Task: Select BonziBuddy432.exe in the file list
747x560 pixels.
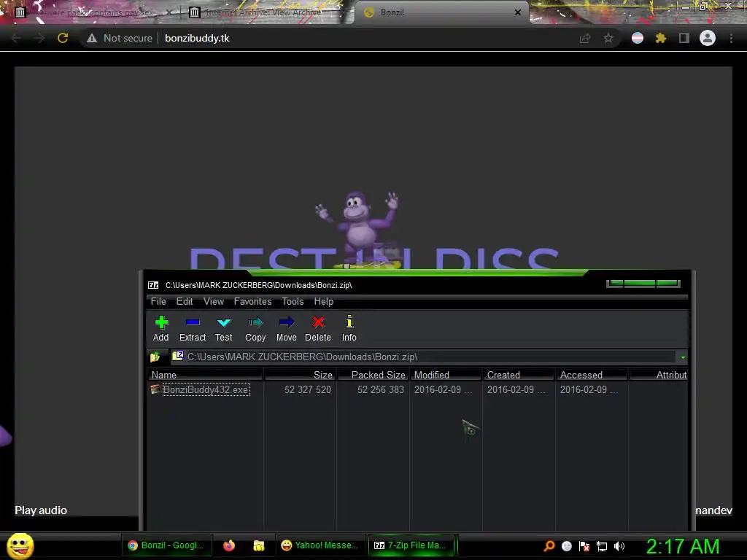Action: pyautogui.click(x=206, y=389)
